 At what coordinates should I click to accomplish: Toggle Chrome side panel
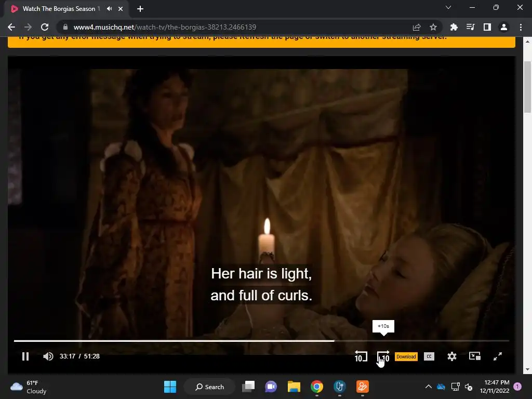tap(487, 27)
